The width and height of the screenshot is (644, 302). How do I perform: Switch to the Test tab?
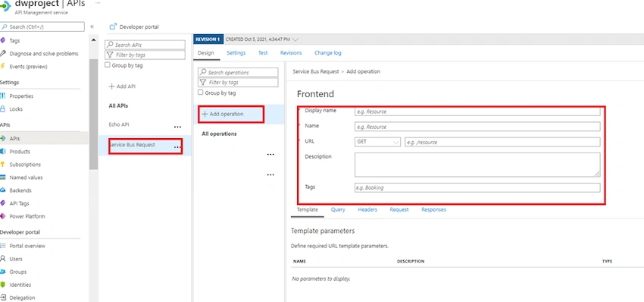pyautogui.click(x=263, y=53)
